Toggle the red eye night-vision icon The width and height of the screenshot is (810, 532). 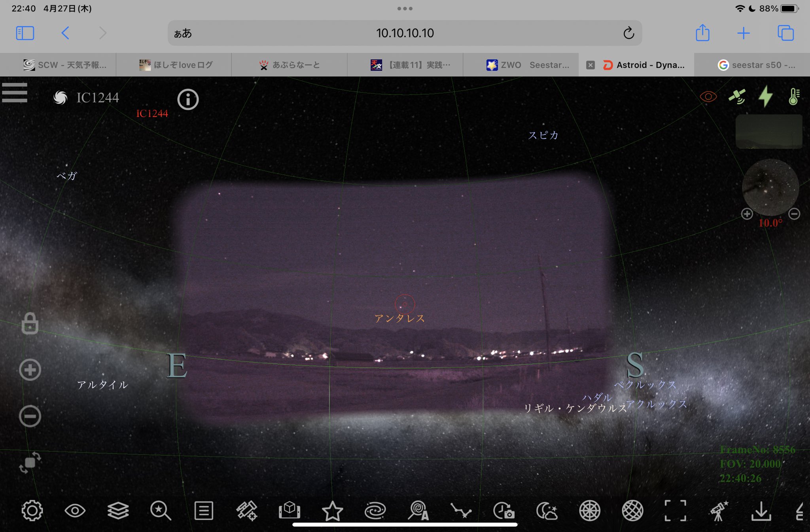[708, 97]
